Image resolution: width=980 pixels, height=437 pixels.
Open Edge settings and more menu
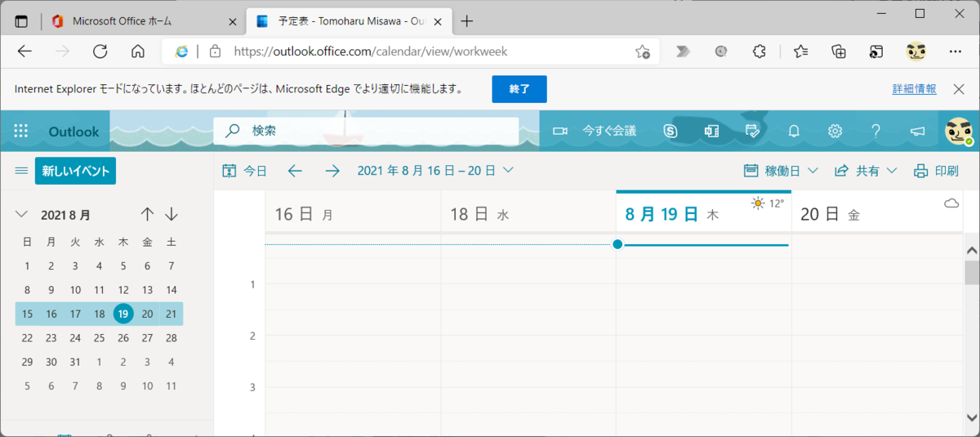956,51
